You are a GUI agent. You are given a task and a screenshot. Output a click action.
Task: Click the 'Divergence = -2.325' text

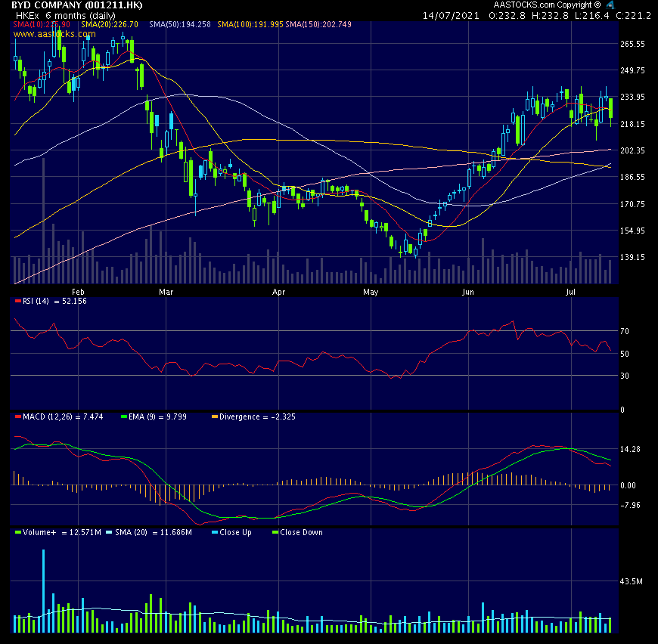[x=257, y=416]
